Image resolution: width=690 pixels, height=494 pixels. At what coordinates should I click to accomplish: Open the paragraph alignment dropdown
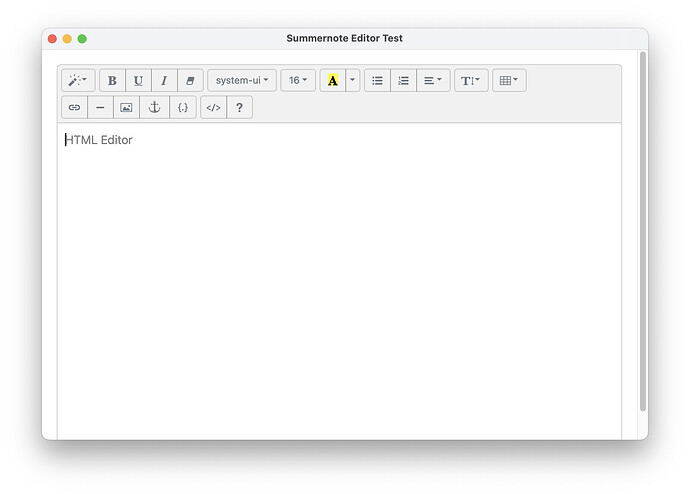433,81
